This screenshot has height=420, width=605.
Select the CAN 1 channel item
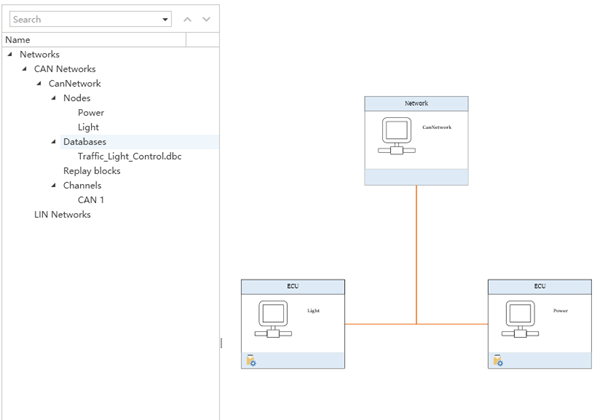coord(91,200)
